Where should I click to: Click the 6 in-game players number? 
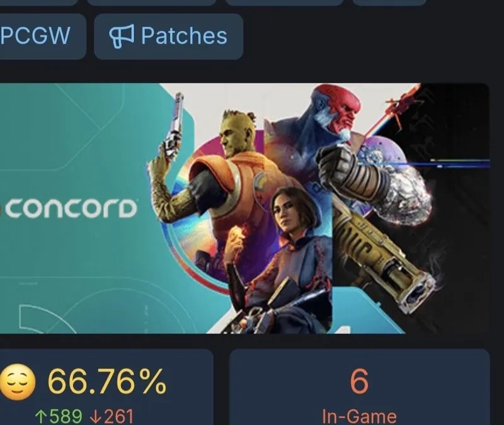359,382
